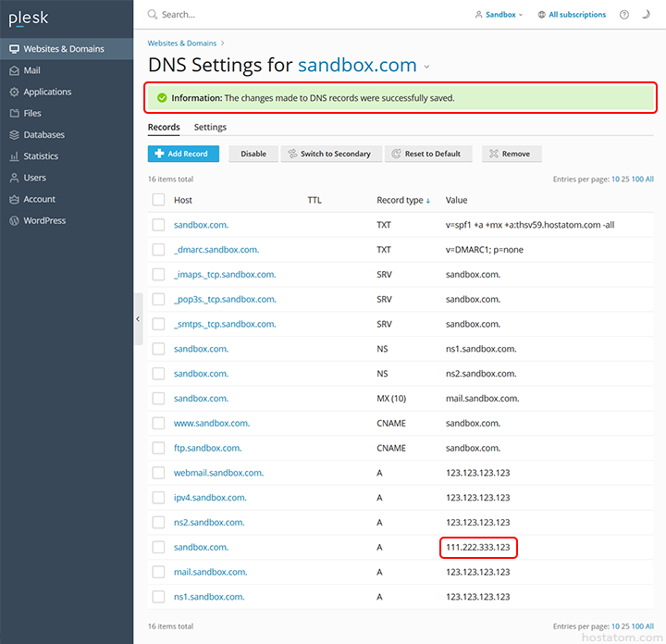Collapse the left sidebar using the arrow handle
This screenshot has height=644, width=666.
[138, 318]
